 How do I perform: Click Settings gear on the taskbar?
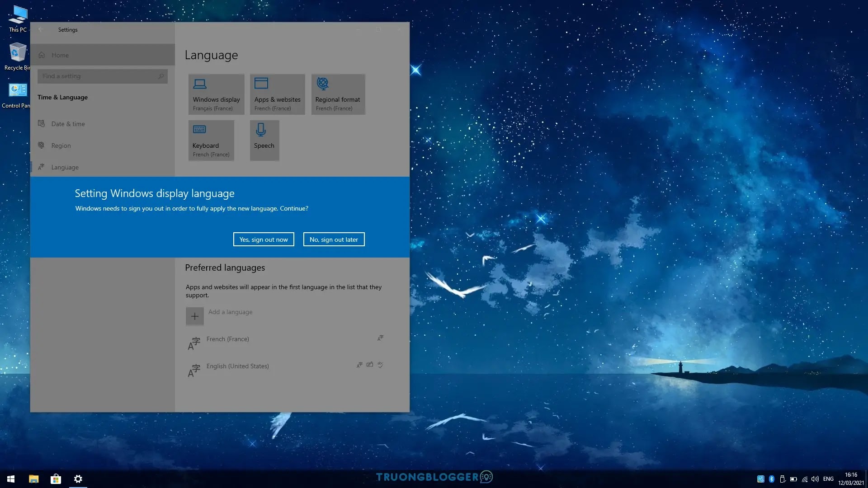pyautogui.click(x=78, y=479)
